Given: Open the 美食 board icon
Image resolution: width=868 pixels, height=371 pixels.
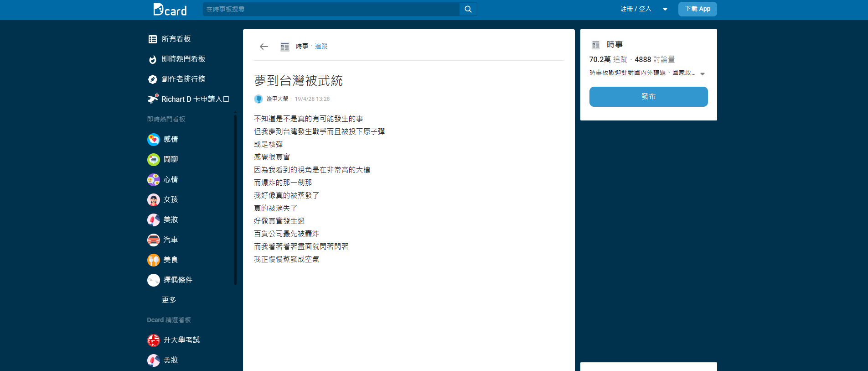Looking at the screenshot, I should [x=154, y=260].
